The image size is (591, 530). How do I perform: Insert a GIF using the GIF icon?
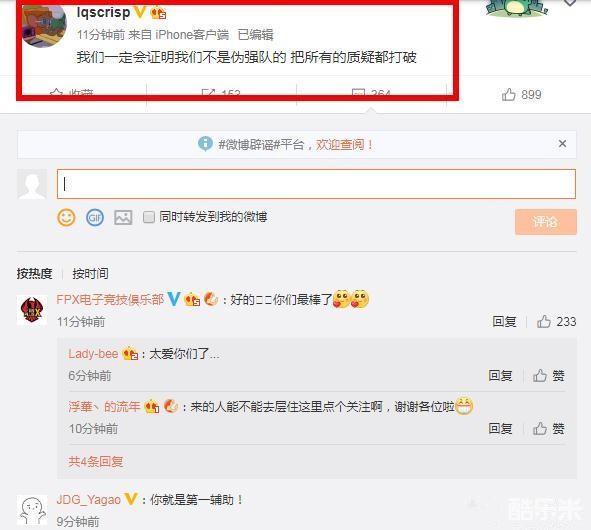pyautogui.click(x=95, y=218)
